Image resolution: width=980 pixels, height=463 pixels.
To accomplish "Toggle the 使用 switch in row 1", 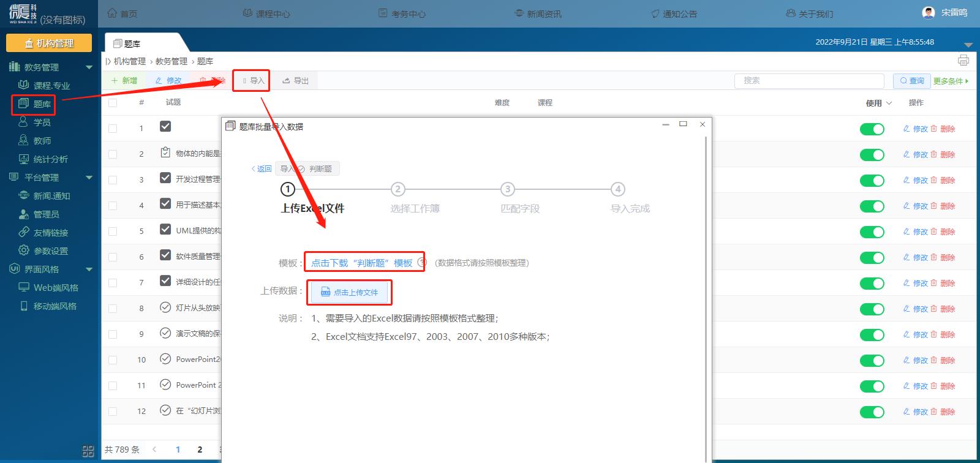I will (872, 129).
